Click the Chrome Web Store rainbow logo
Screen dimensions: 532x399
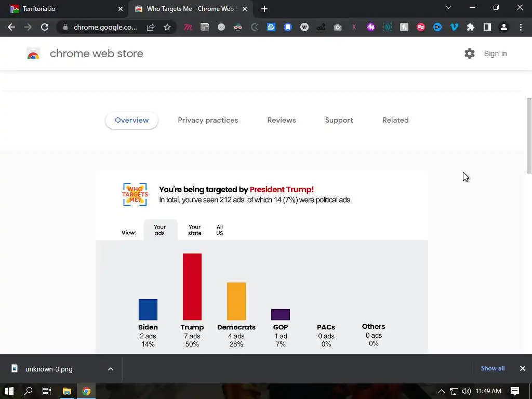coord(33,54)
